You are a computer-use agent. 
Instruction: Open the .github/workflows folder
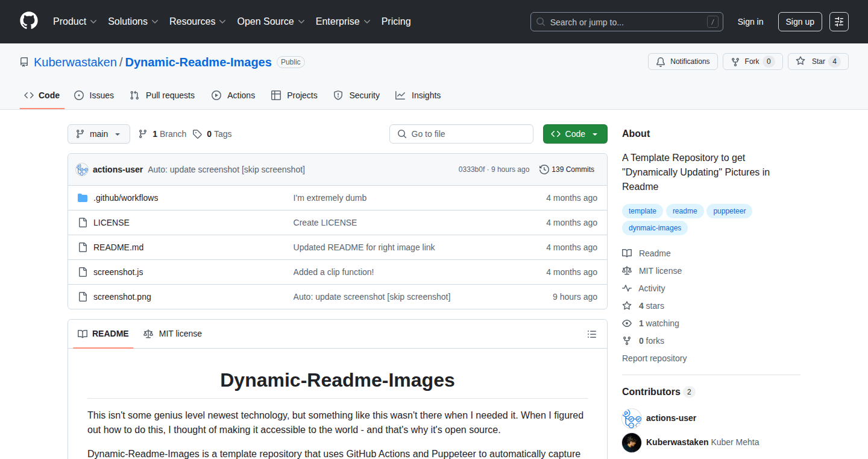[x=126, y=198]
